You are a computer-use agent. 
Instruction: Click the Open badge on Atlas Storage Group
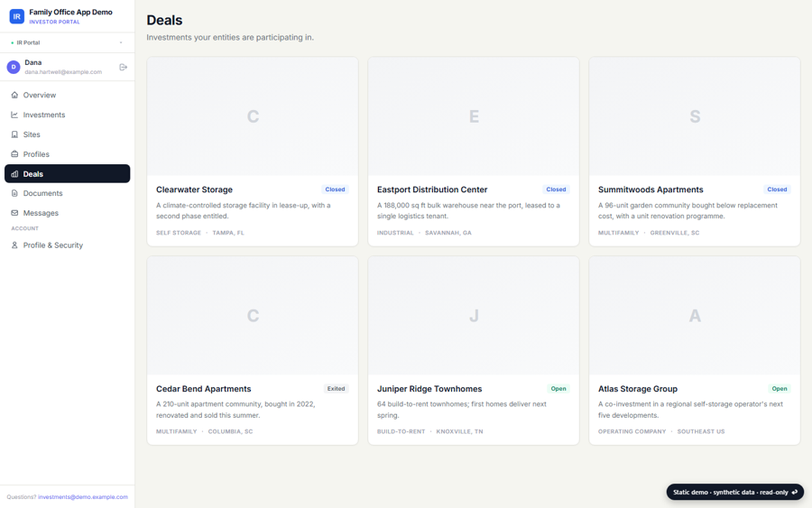click(780, 388)
